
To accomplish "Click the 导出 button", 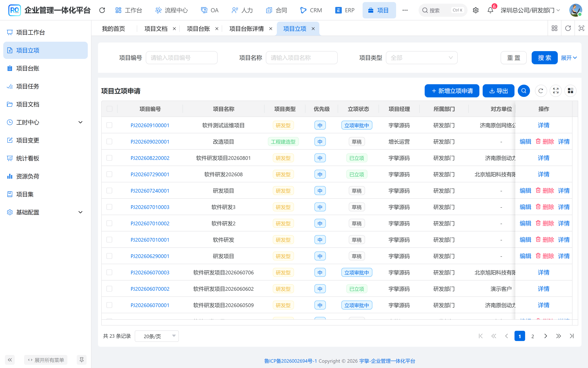I will coord(498,91).
